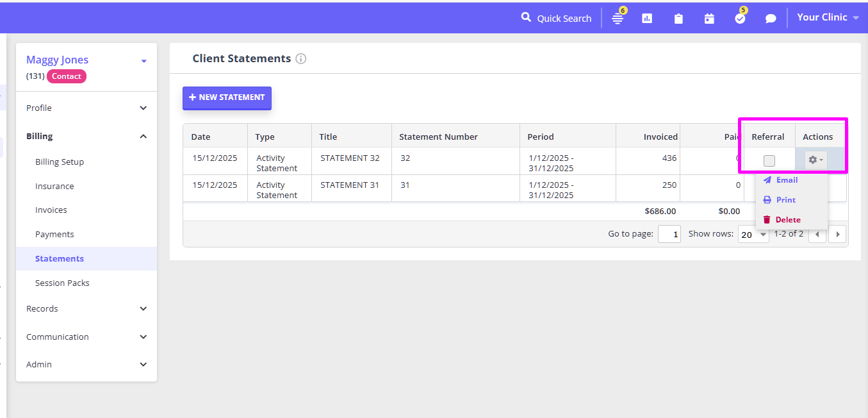Viewport: 868px width, 418px height.
Task: Open the bar chart reports icon
Action: 647,19
